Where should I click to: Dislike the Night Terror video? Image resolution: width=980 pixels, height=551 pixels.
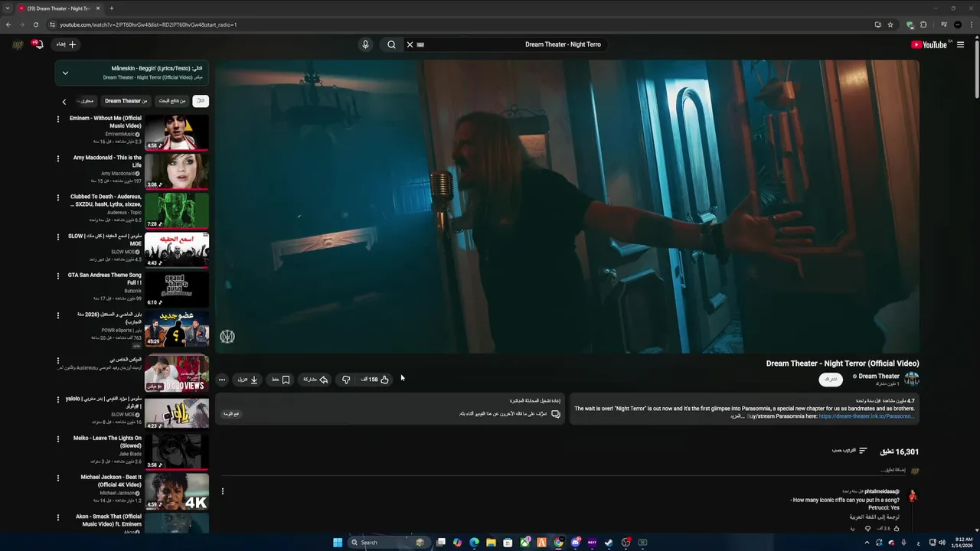point(346,380)
